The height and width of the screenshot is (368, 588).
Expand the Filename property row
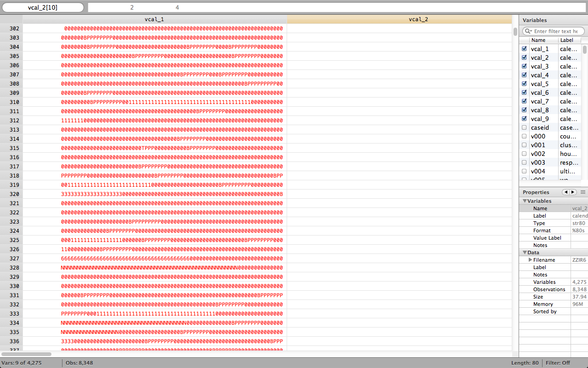pos(531,260)
